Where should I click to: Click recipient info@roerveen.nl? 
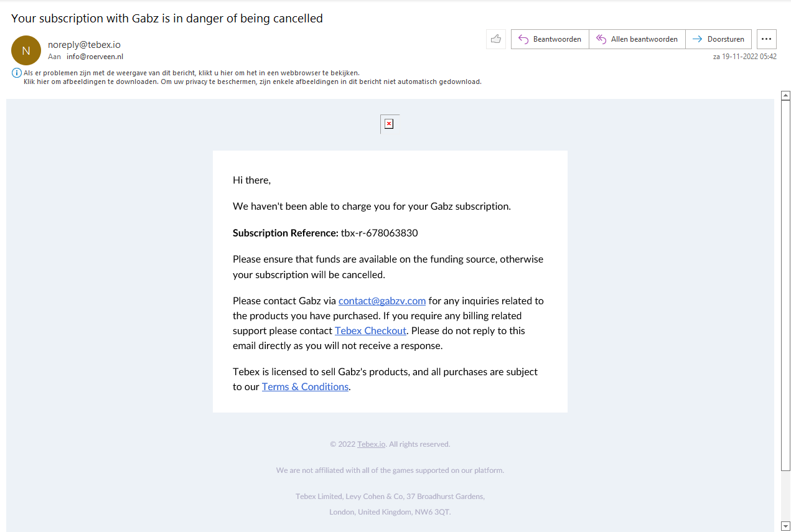point(95,57)
